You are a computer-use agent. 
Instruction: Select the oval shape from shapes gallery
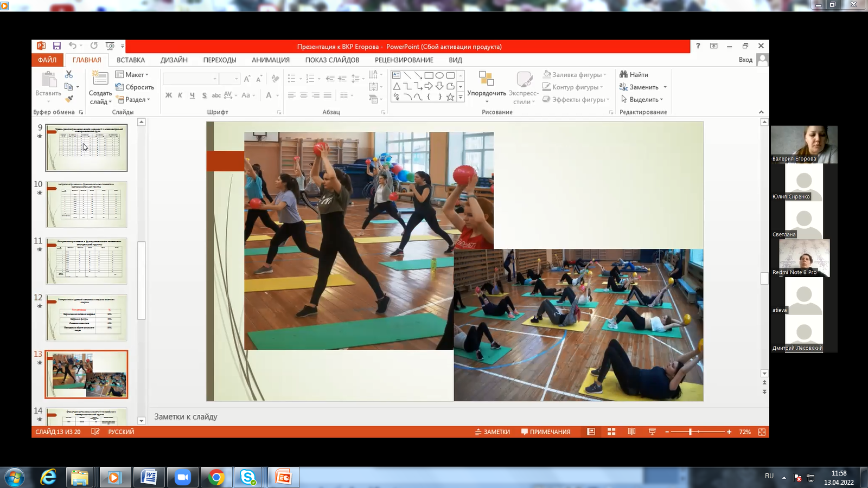click(x=439, y=75)
